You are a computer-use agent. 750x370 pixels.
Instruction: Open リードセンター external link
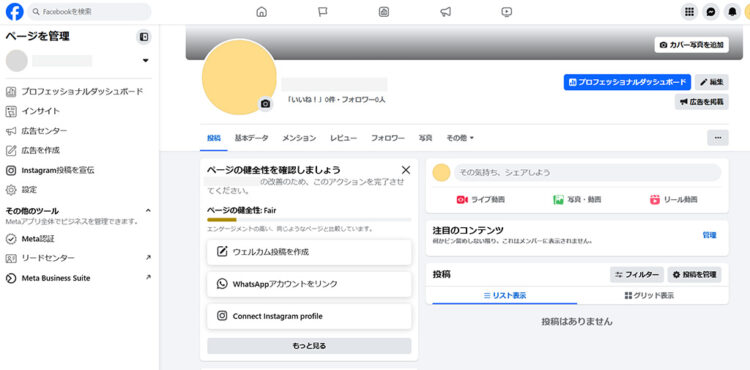pyautogui.click(x=78, y=258)
